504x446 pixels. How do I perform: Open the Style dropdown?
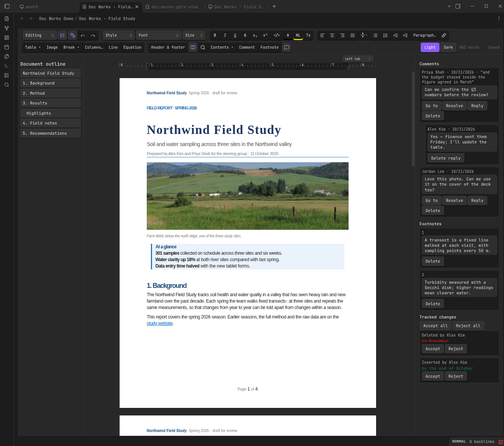pyautogui.click(x=119, y=35)
